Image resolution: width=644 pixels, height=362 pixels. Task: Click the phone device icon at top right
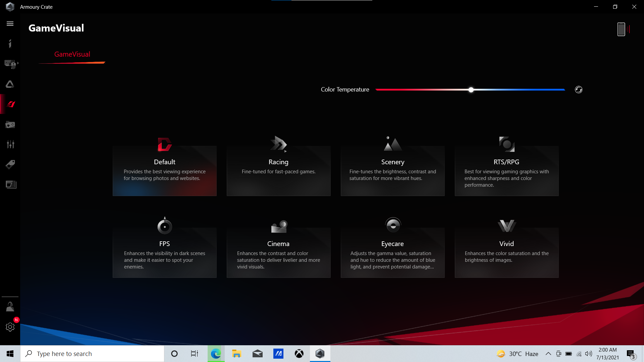pyautogui.click(x=621, y=29)
